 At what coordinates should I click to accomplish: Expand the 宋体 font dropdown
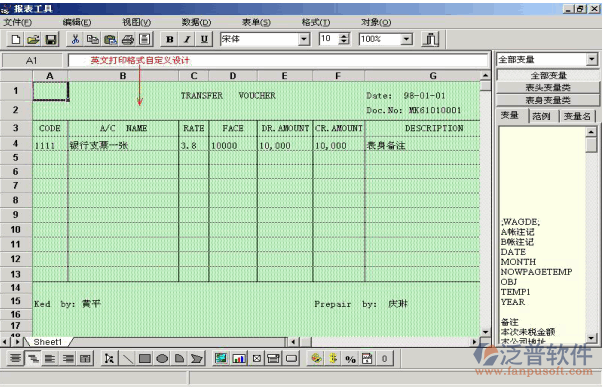304,39
